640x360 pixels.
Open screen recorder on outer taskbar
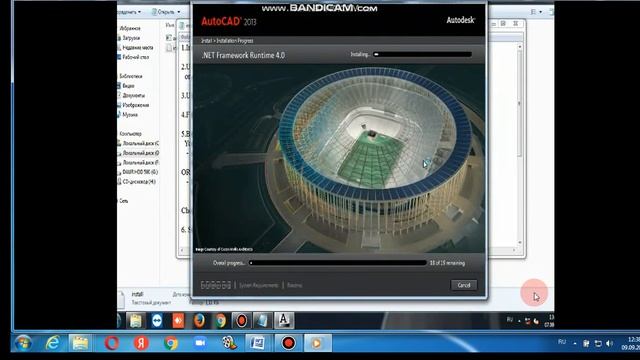pyautogui.click(x=288, y=343)
